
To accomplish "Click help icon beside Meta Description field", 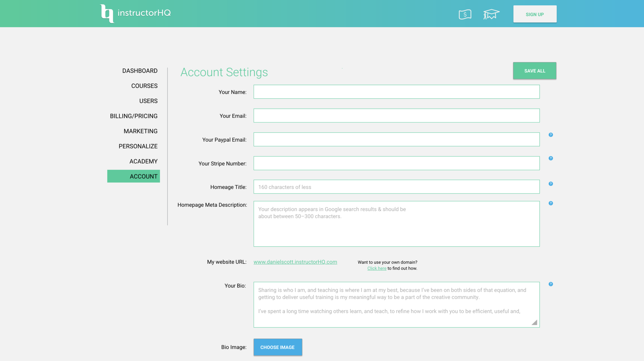I will 551,203.
